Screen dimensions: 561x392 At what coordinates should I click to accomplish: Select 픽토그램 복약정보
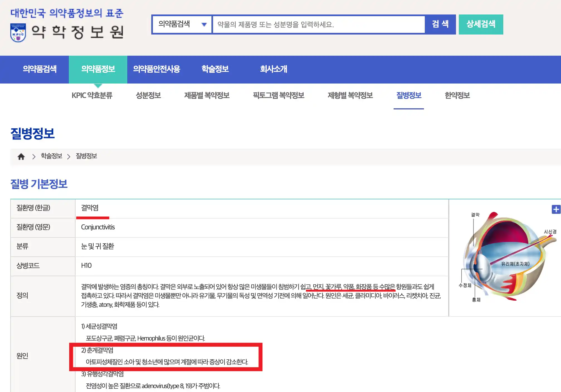point(279,95)
